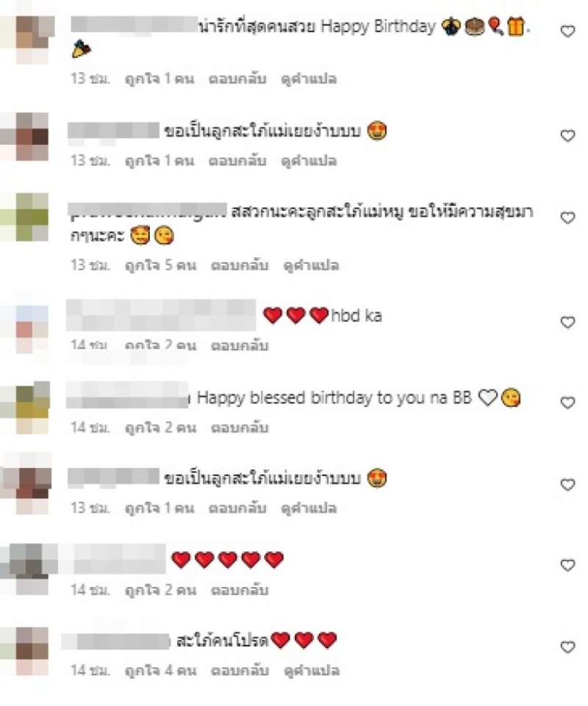Reply to the hbd ka comment
This screenshot has width=588, height=706.
240,346
